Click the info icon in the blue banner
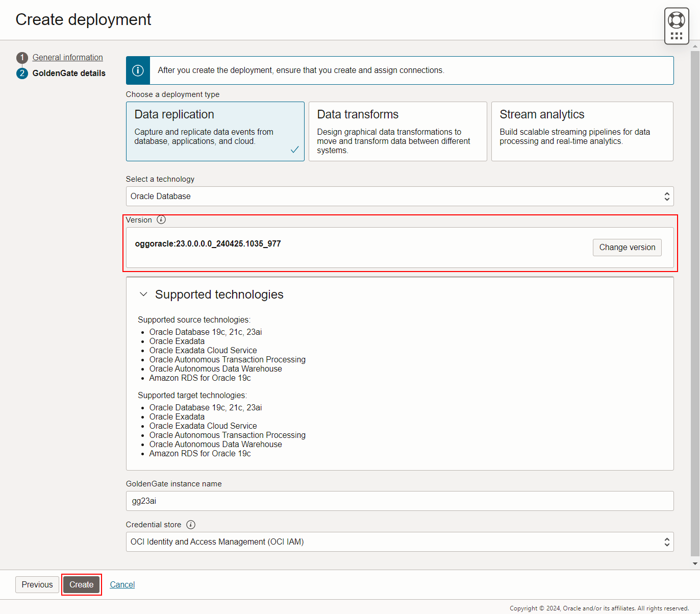This screenshot has height=614, width=700. (137, 70)
